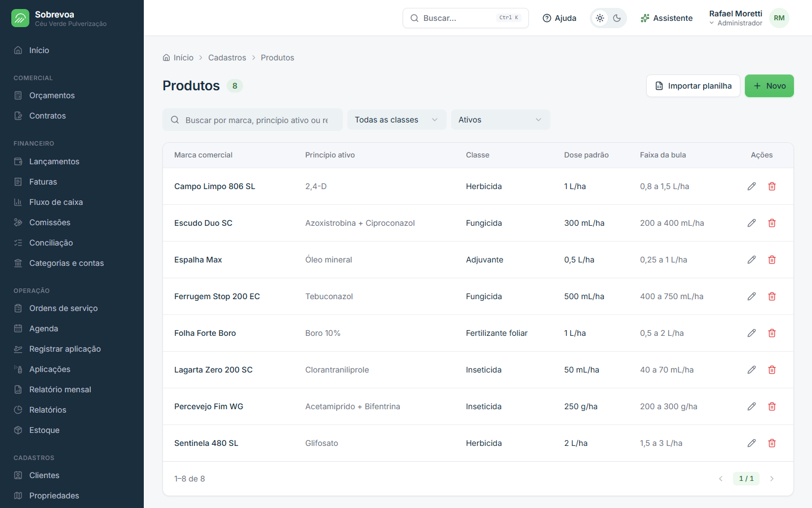The width and height of the screenshot is (812, 508).
Task: Navigate to Estoque in the sidebar
Action: 72,430
